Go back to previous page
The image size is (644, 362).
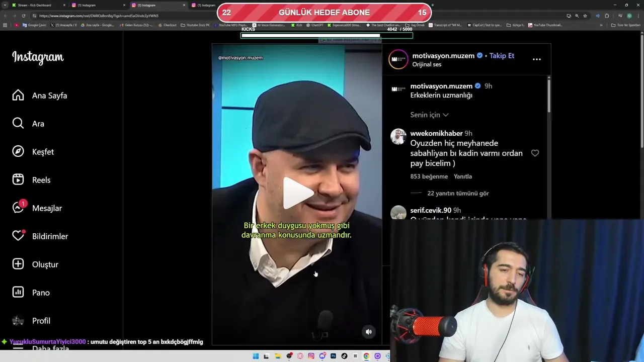coord(6,16)
